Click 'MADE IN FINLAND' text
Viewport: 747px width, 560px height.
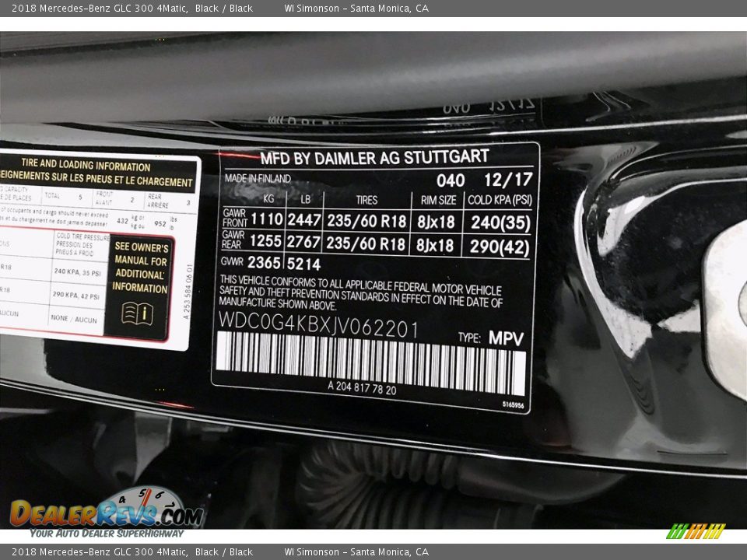(258, 179)
